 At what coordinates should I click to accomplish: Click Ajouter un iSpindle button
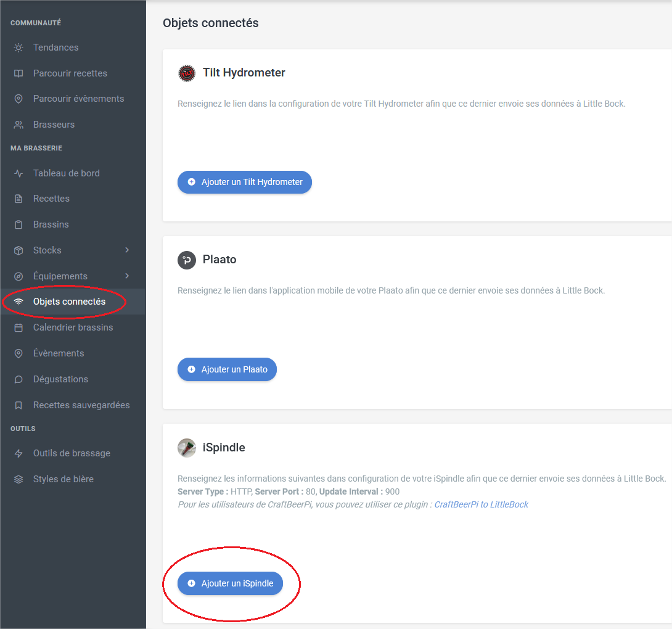point(230,583)
